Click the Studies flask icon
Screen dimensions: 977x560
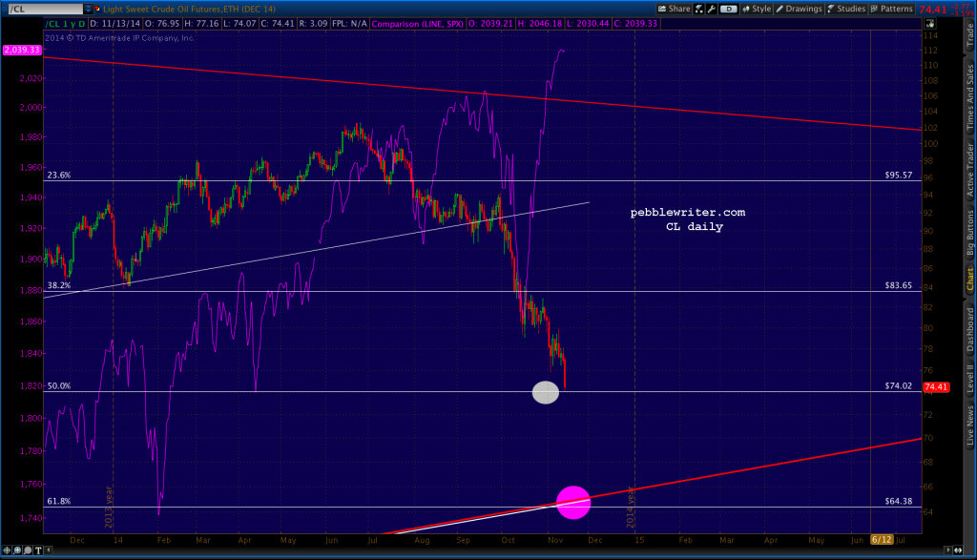click(831, 9)
